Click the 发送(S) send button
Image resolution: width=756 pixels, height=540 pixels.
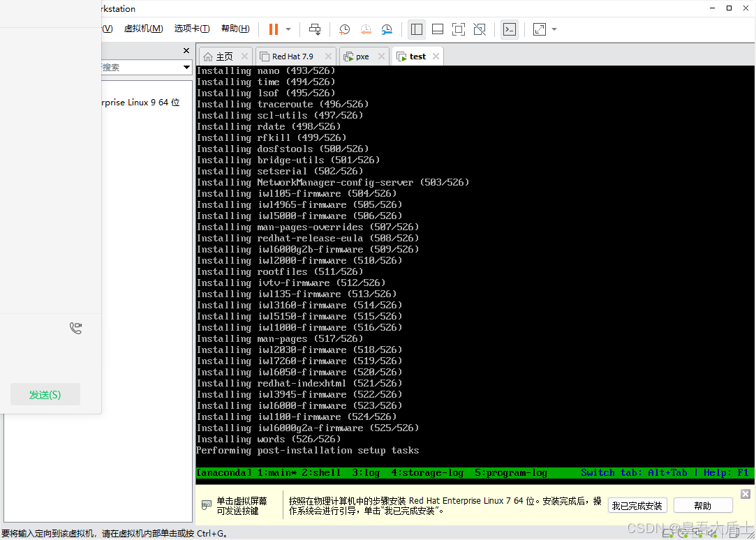[45, 395]
